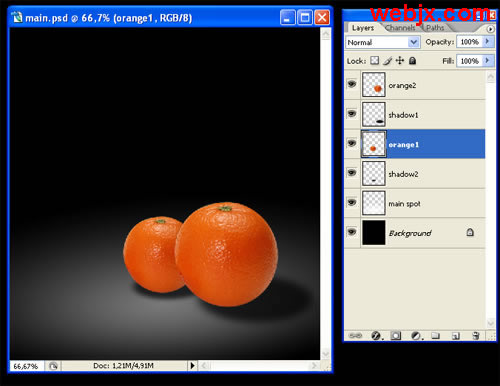The image size is (500, 386).
Task: Select the orange1 layer name
Action: click(404, 145)
